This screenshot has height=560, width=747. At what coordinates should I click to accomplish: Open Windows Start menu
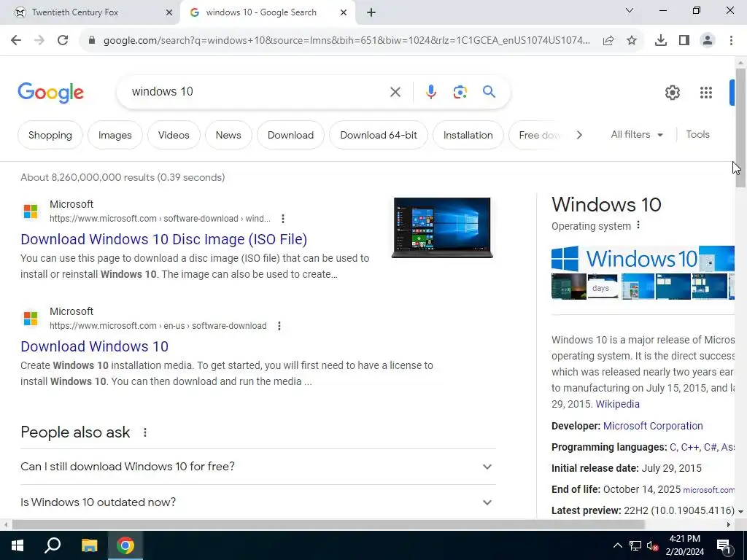(x=18, y=545)
